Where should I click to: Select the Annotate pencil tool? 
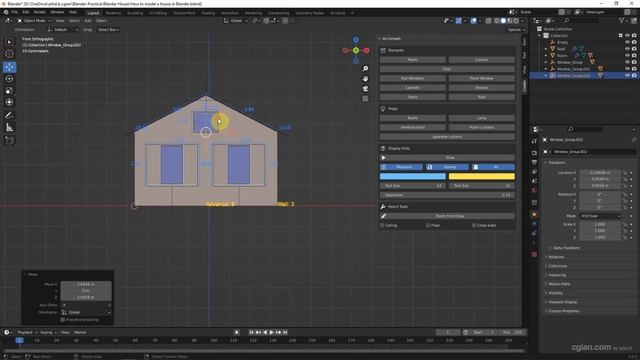(9, 116)
